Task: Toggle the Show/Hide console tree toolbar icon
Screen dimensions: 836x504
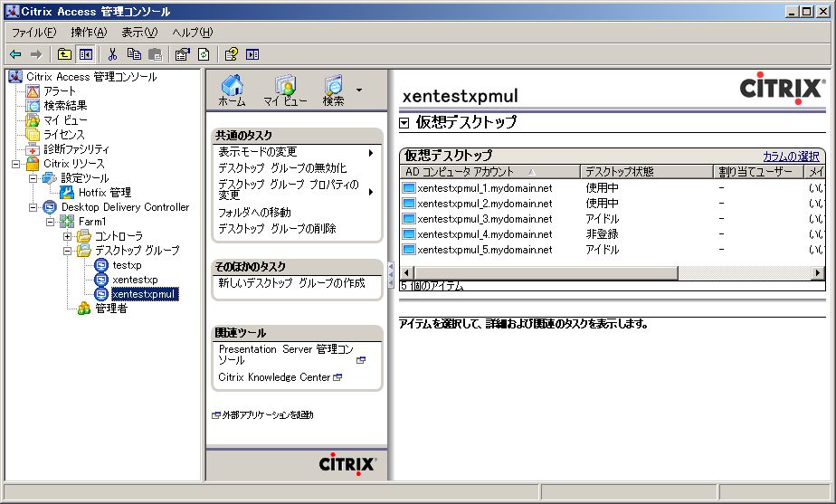Action: coord(85,54)
